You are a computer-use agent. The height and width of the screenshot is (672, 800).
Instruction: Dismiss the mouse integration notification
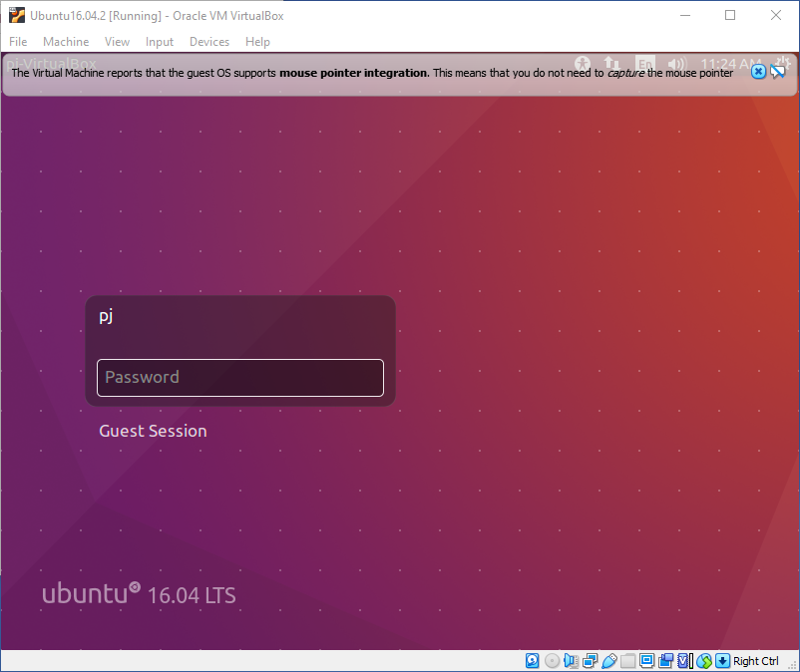point(758,72)
